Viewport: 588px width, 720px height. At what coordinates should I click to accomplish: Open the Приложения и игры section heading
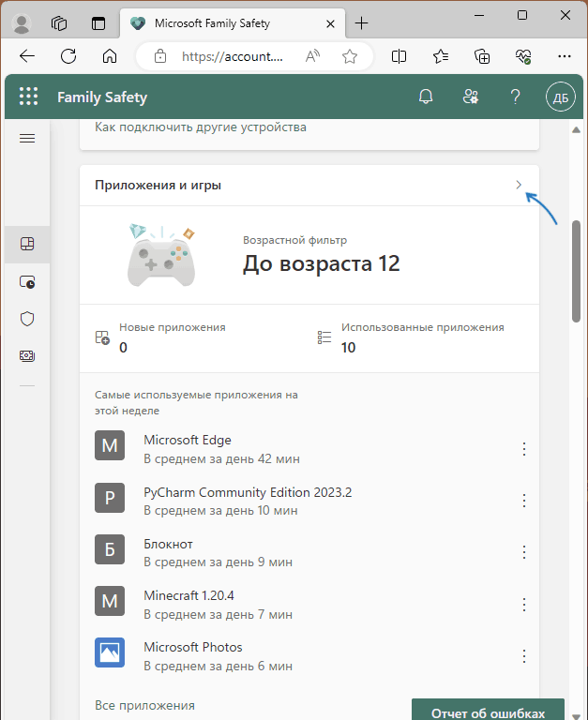[x=158, y=185]
